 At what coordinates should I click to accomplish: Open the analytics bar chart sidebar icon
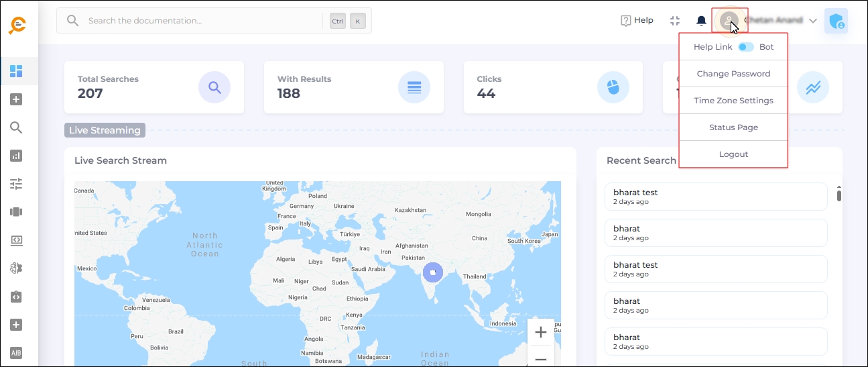[17, 156]
